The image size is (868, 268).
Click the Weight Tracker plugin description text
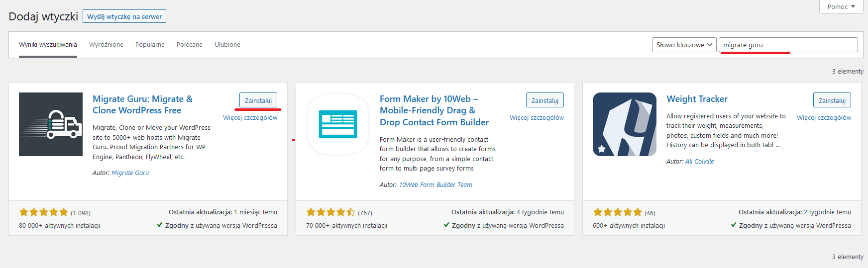726,131
